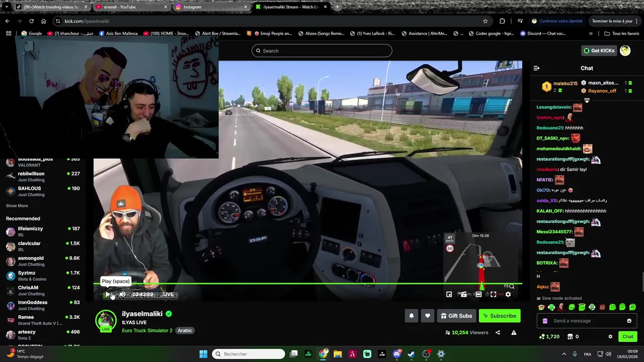
Task: Bookmark this page with the star
Action: point(485,21)
